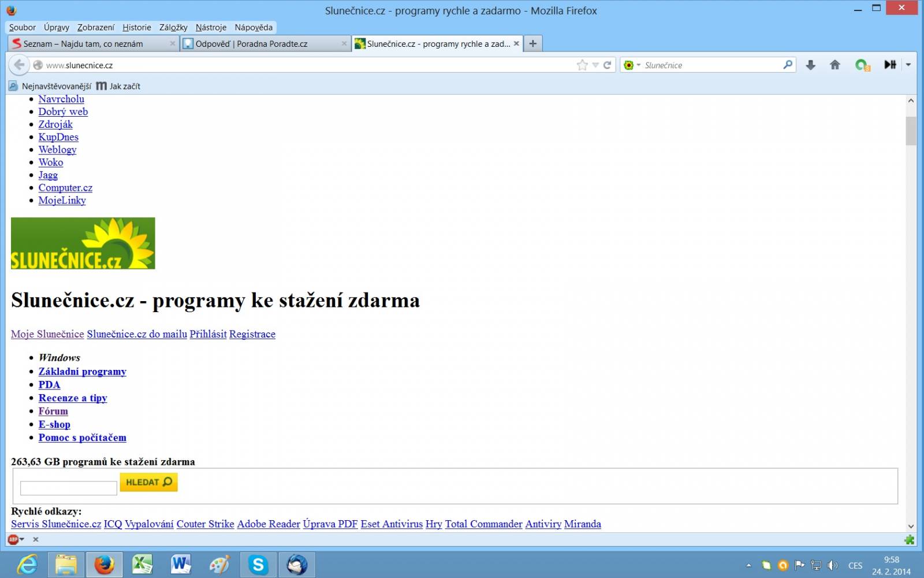Open the Total Commander quick link
Viewport: 924px width, 578px height.
[x=483, y=524]
